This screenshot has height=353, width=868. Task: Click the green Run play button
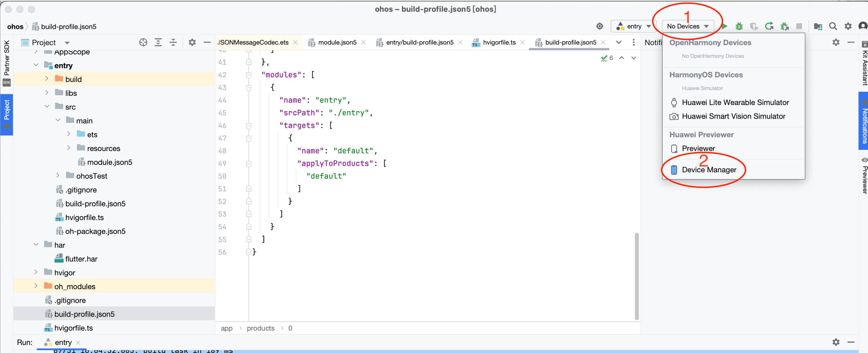725,26
